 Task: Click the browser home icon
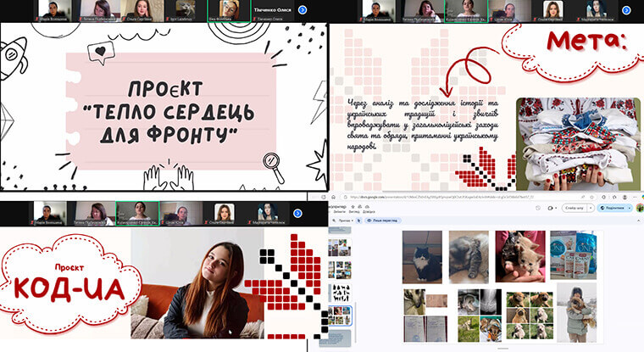tap(333, 196)
